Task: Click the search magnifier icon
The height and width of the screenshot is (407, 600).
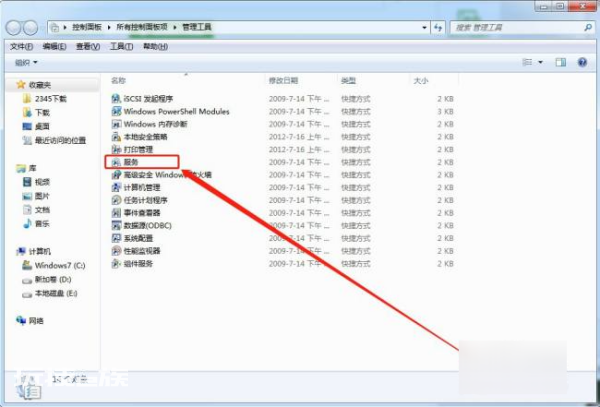Action: click(588, 28)
